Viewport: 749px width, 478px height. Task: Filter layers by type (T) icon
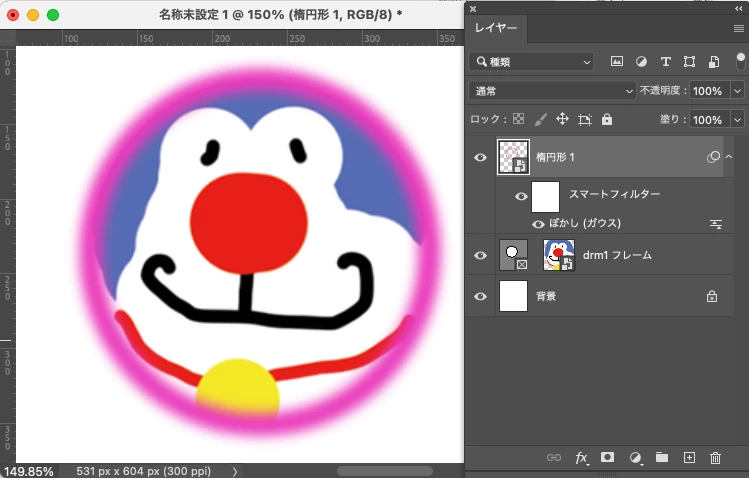(x=665, y=61)
